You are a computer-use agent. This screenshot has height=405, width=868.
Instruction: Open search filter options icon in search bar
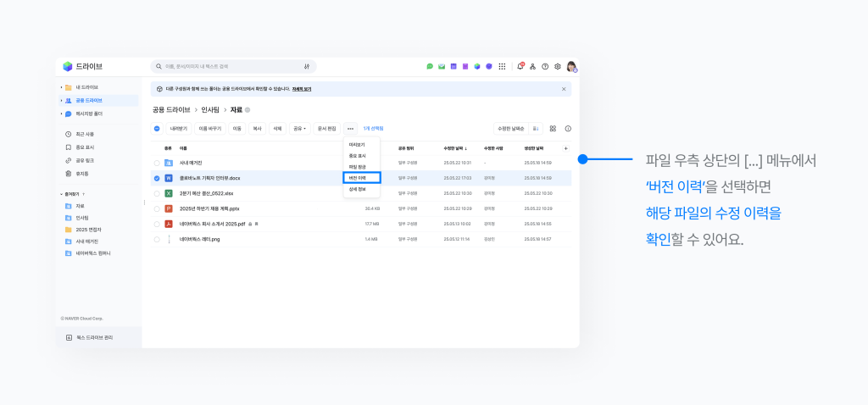[x=307, y=66]
